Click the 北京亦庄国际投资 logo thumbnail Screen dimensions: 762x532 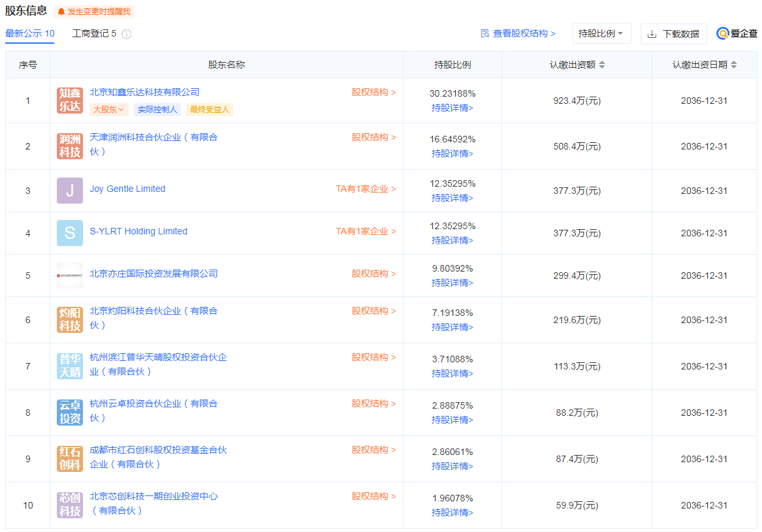click(x=69, y=275)
